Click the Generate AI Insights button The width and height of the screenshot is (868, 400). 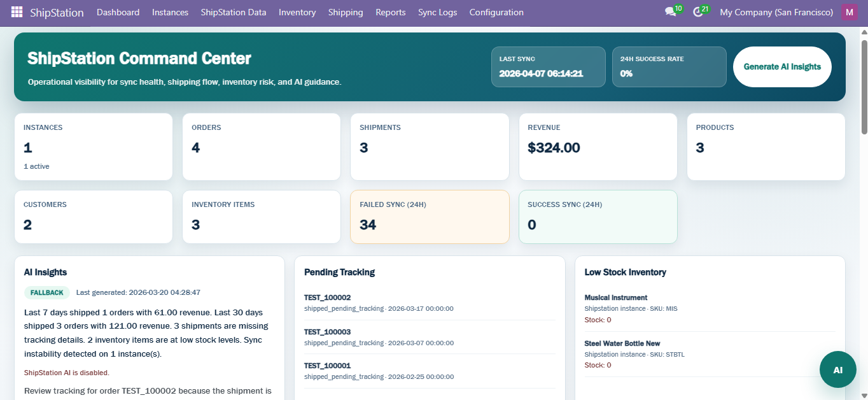782,67
